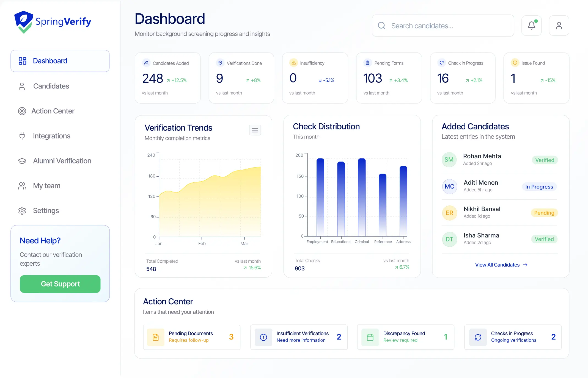588x378 pixels.
Task: Click the 248 Candidates Added value
Action: (153, 79)
